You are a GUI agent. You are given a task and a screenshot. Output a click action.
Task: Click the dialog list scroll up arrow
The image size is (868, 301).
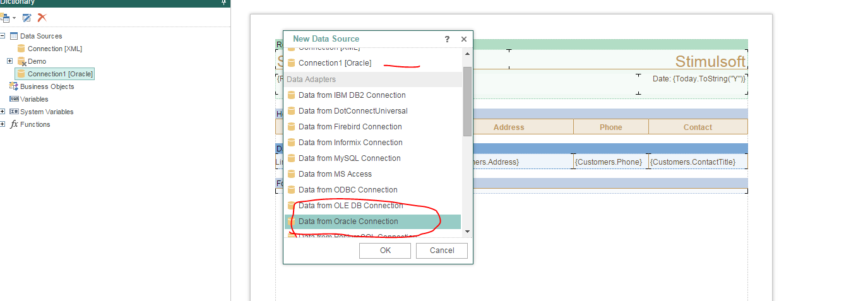click(467, 54)
